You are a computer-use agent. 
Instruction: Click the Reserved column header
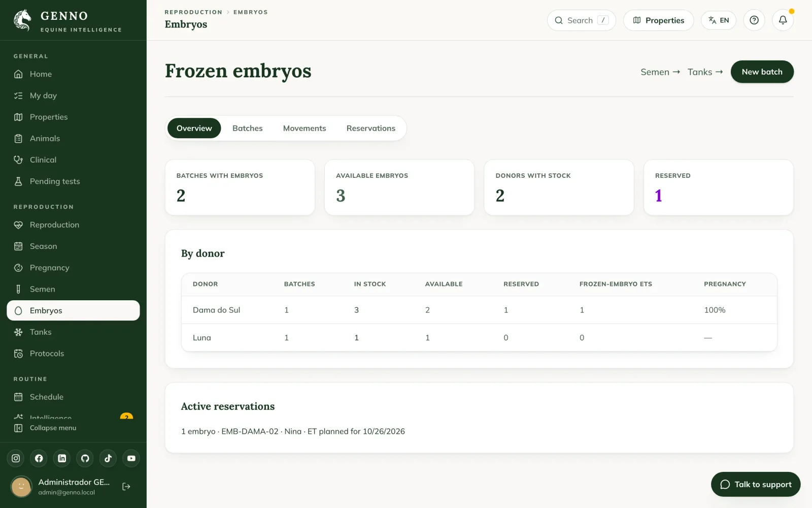(x=521, y=284)
